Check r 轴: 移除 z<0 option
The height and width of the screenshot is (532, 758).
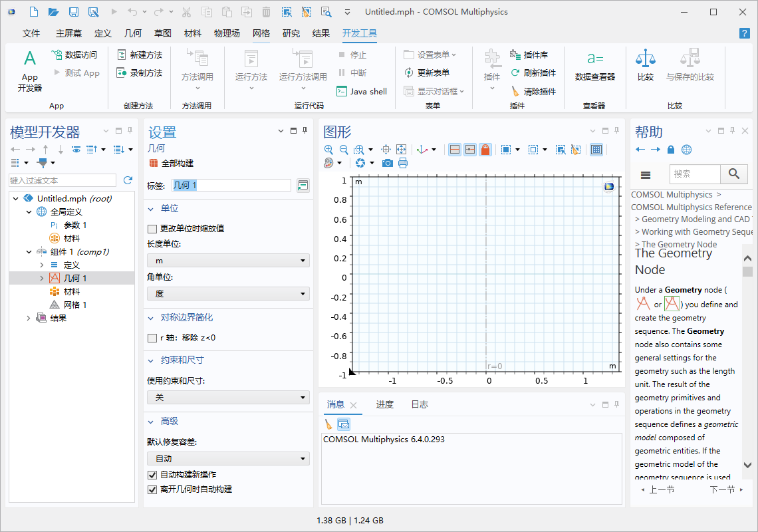[x=152, y=338]
